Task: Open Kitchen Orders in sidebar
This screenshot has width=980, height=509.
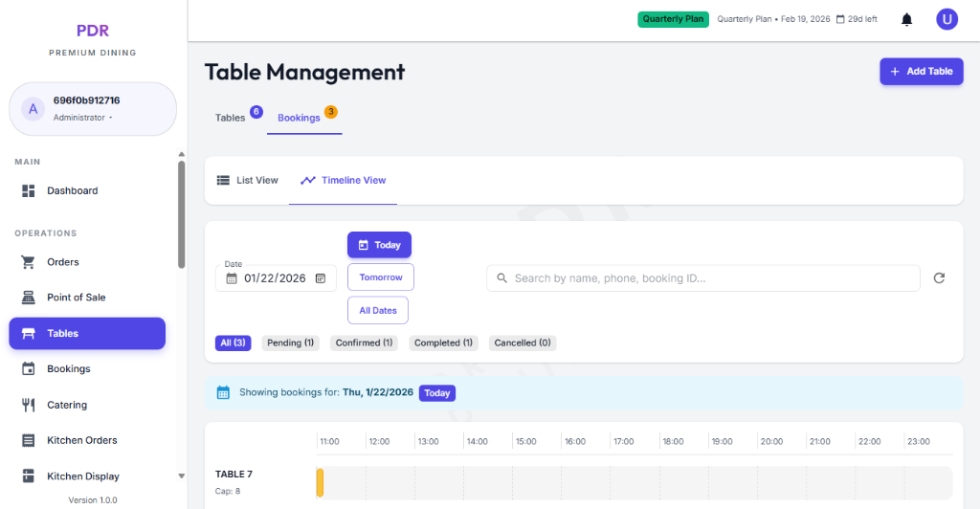Action: 82,440
